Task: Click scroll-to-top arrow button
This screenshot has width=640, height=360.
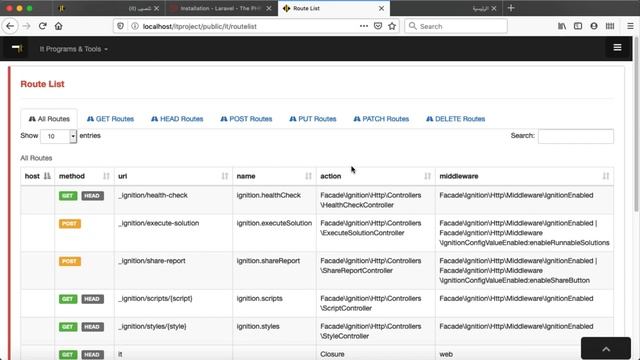Action: point(606,349)
